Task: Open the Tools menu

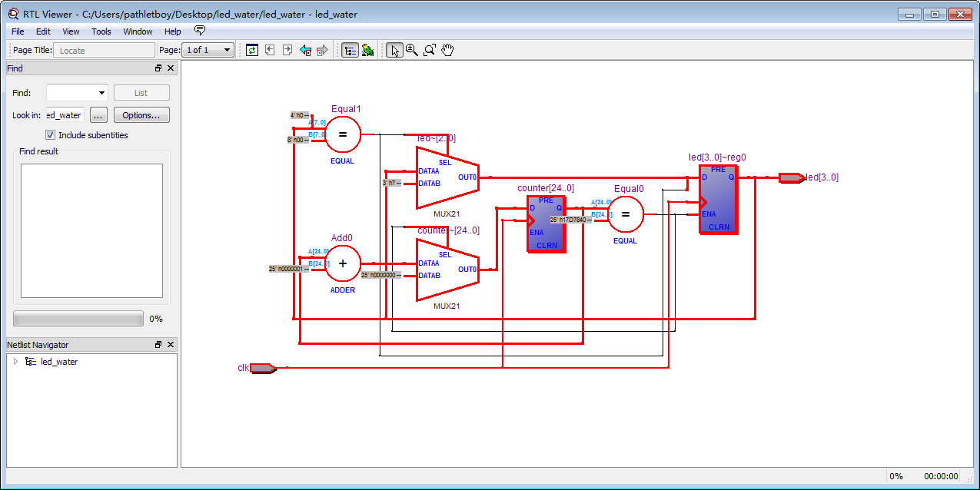Action: point(101,31)
